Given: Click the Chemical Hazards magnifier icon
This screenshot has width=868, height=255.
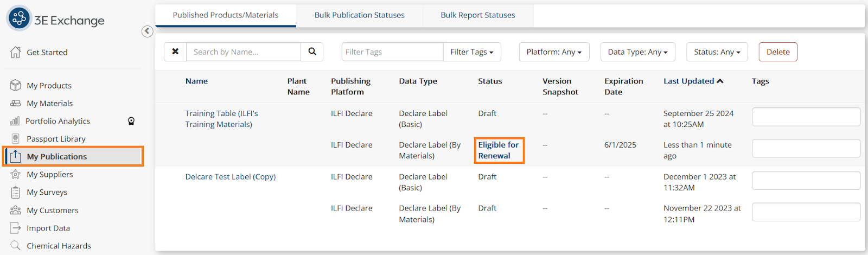Looking at the screenshot, I should pos(16,246).
